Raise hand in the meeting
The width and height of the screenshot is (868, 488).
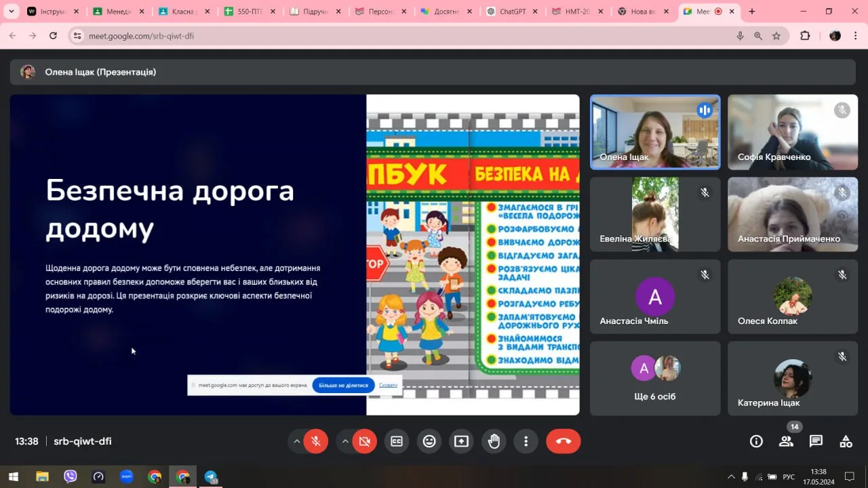(x=494, y=441)
